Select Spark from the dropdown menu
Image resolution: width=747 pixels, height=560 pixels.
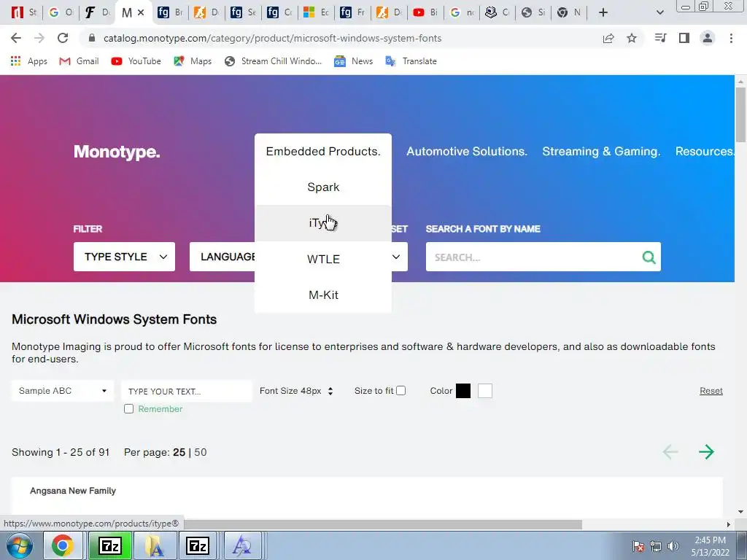pos(323,187)
